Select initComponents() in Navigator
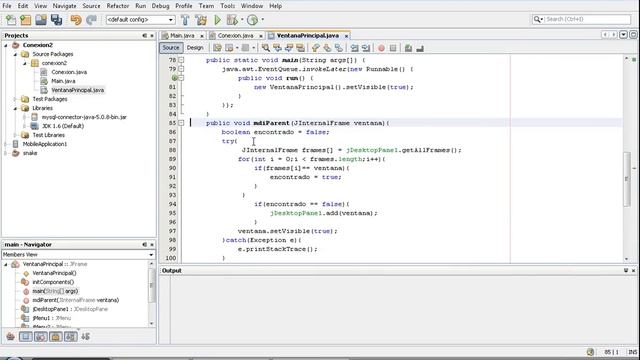This screenshot has height=360, width=640. click(53, 282)
